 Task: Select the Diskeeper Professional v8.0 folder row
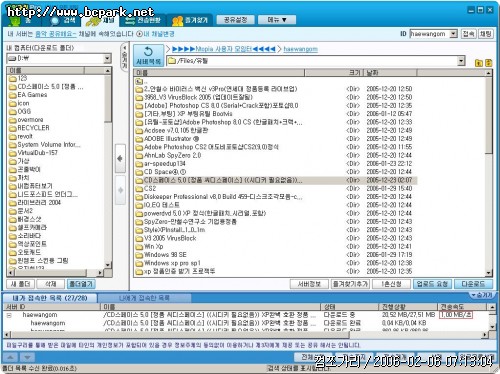point(276,197)
